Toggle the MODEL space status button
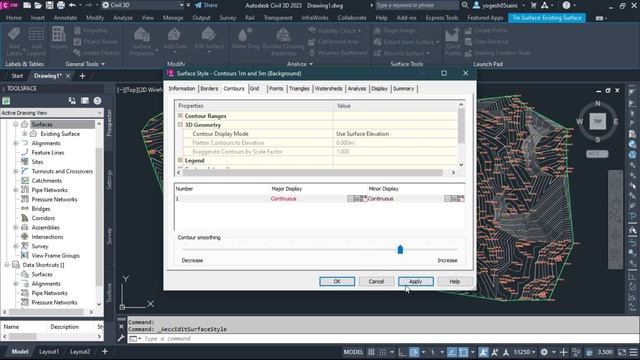Viewport: 640px width, 360px height. 353,352
